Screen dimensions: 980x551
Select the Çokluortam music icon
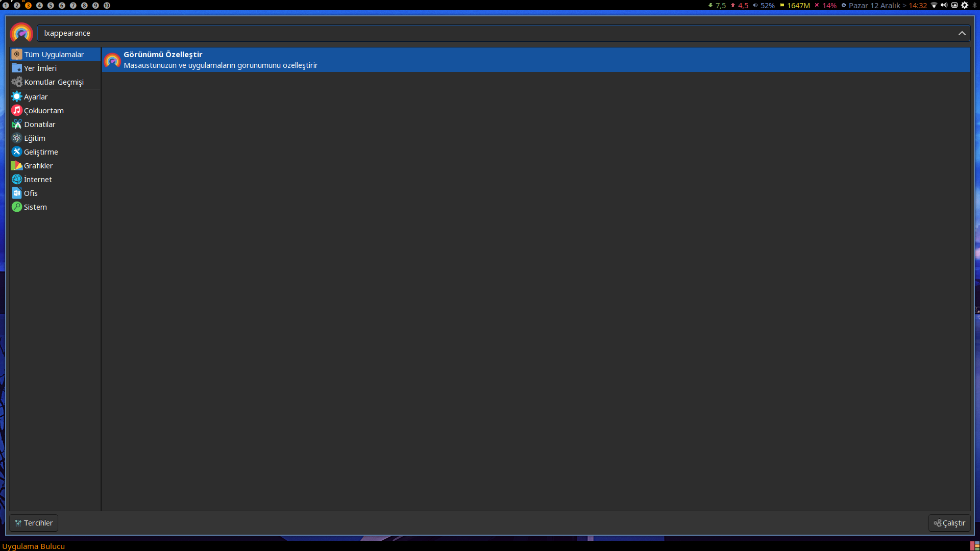coord(17,111)
